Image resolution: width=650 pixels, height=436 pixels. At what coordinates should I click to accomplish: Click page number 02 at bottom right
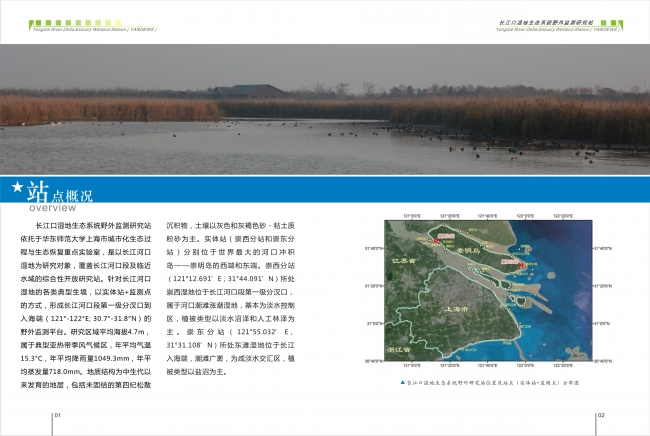point(600,414)
